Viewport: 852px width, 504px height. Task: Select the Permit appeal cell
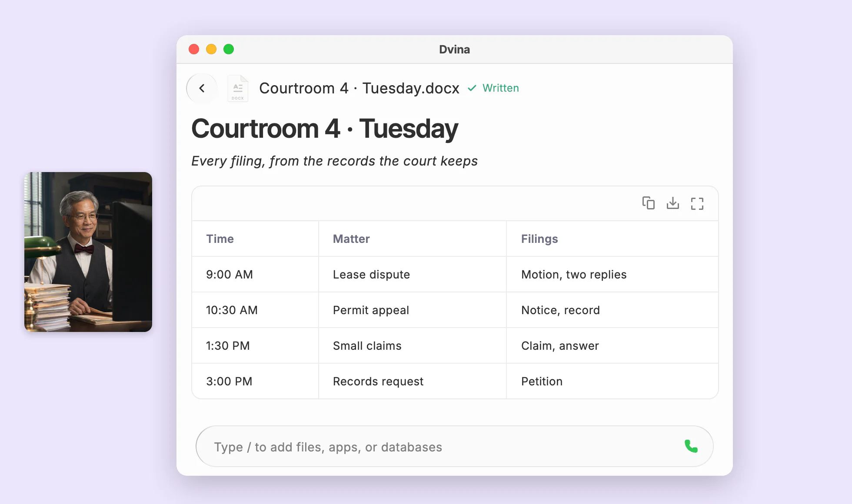click(413, 310)
